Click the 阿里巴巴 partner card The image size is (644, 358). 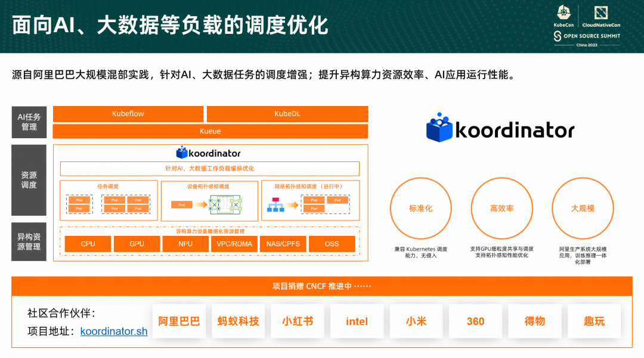point(179,321)
